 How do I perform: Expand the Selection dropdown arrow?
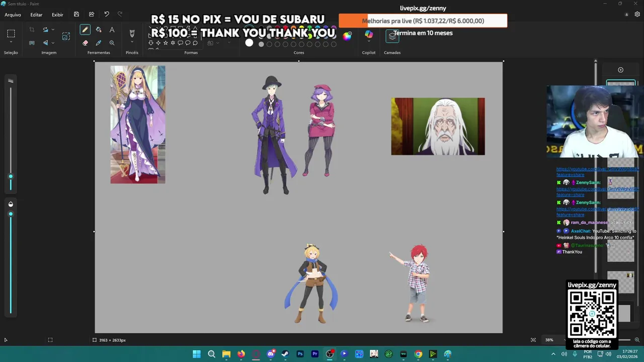point(11,42)
